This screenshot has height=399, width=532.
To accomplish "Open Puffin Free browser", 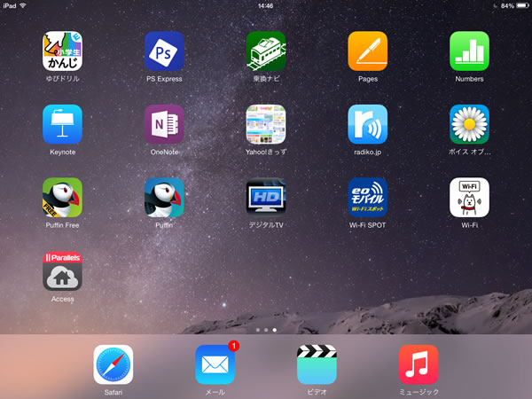I will pos(62,198).
